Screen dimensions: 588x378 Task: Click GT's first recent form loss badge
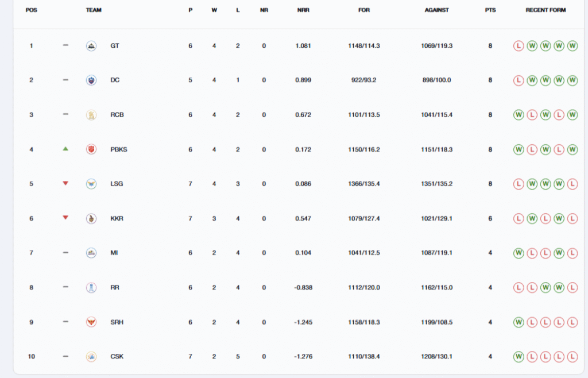(x=519, y=45)
